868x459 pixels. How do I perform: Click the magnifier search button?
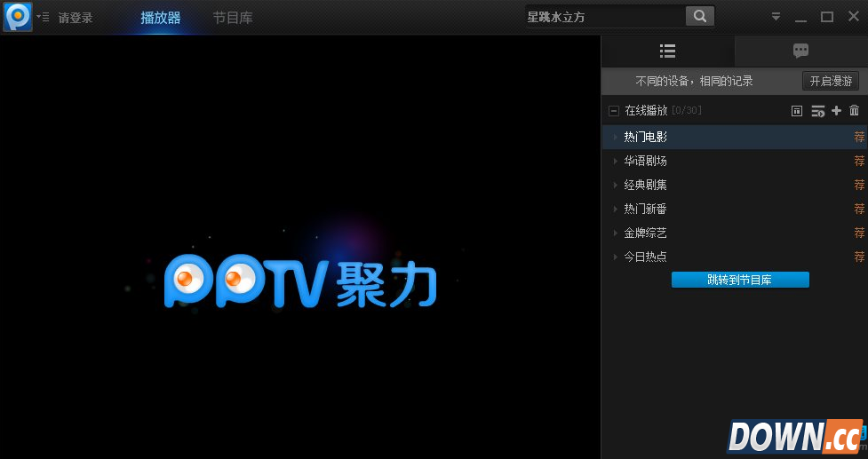[x=700, y=17]
